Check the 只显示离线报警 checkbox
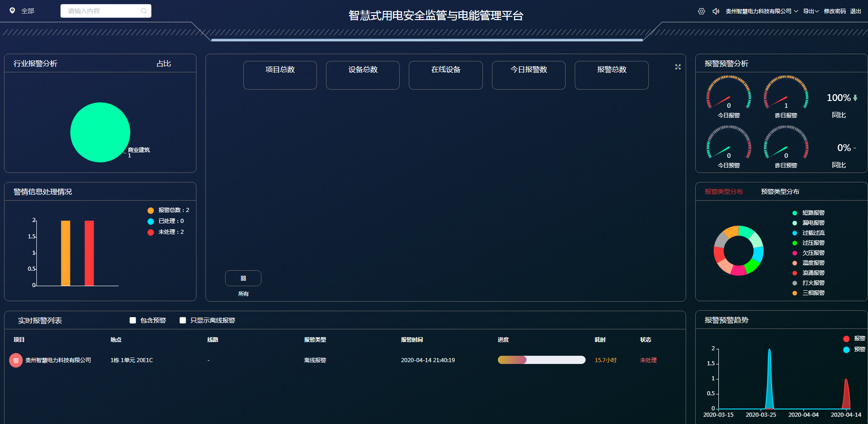868x424 pixels. 183,320
